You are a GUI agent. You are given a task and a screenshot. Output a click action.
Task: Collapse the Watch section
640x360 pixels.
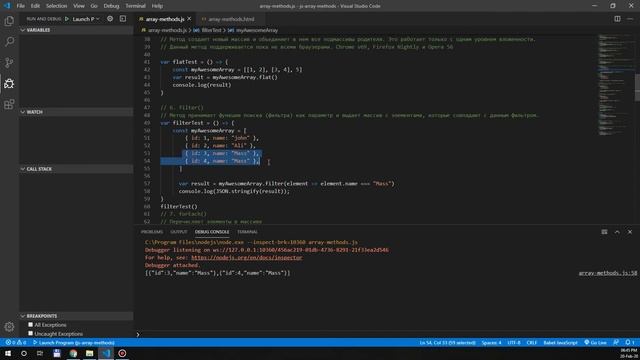(x=76, y=111)
